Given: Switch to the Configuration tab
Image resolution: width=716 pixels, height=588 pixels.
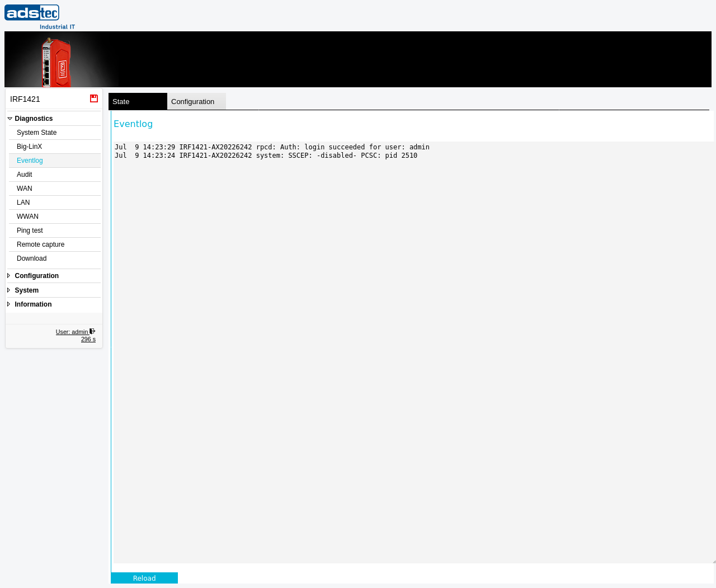Looking at the screenshot, I should [196, 101].
